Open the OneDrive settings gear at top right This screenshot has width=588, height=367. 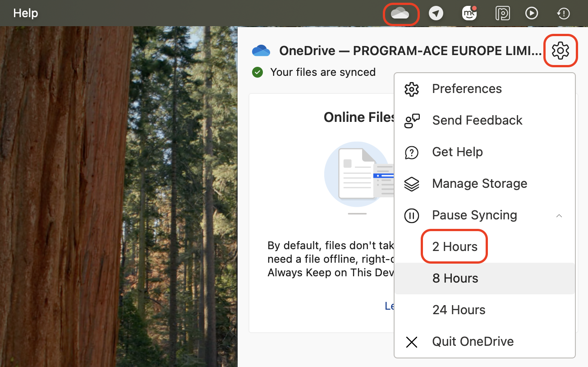pos(560,51)
